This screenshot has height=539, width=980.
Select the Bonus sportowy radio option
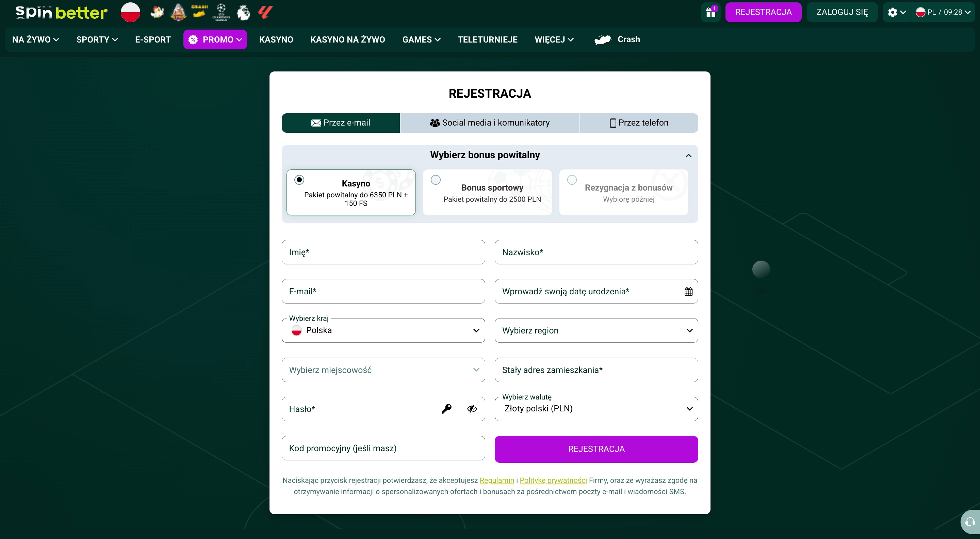pyautogui.click(x=436, y=180)
